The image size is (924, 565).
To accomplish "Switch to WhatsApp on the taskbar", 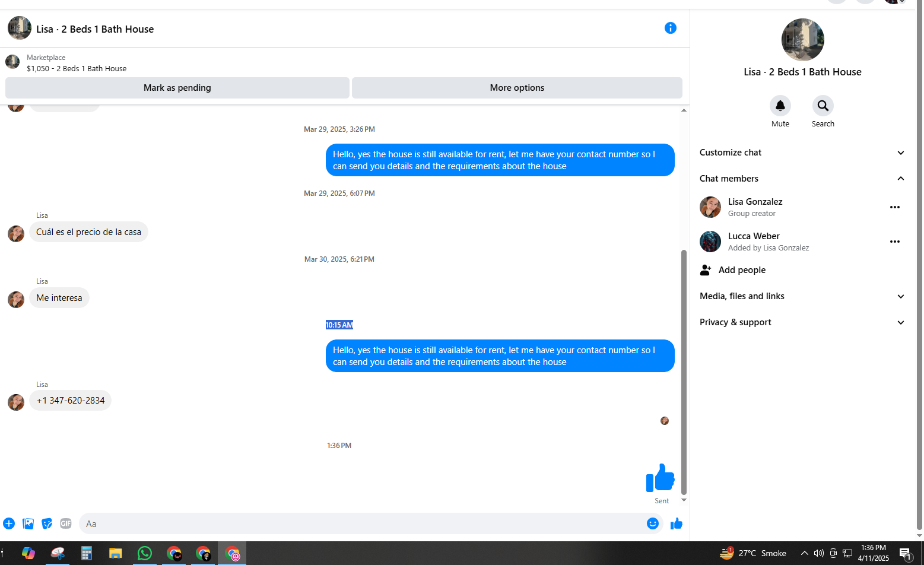I will (145, 553).
